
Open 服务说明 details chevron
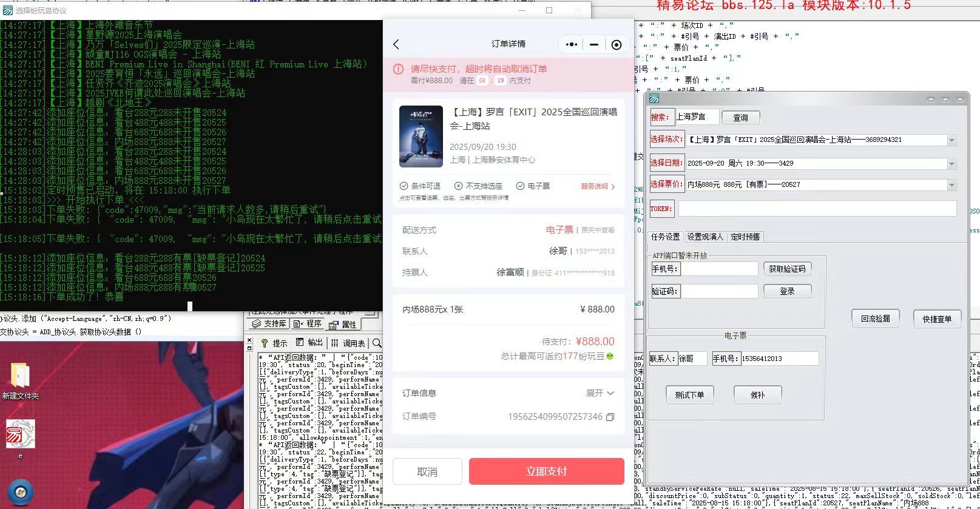[x=613, y=186]
